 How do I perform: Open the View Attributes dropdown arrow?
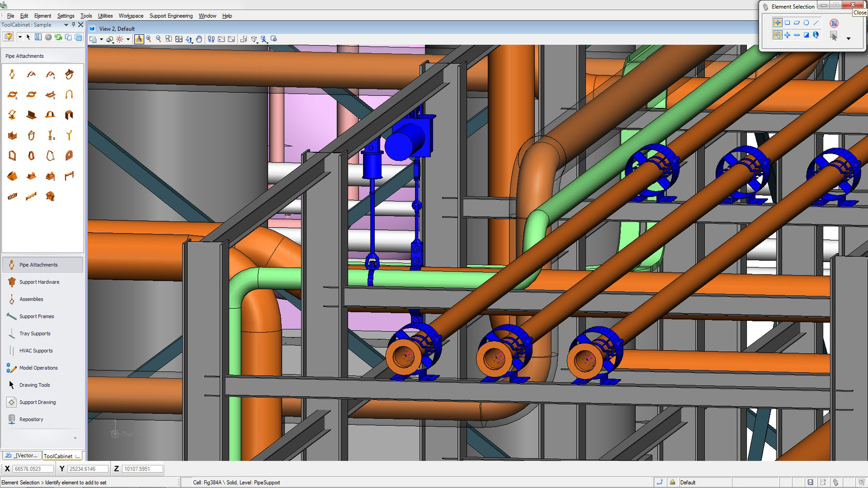point(101,40)
